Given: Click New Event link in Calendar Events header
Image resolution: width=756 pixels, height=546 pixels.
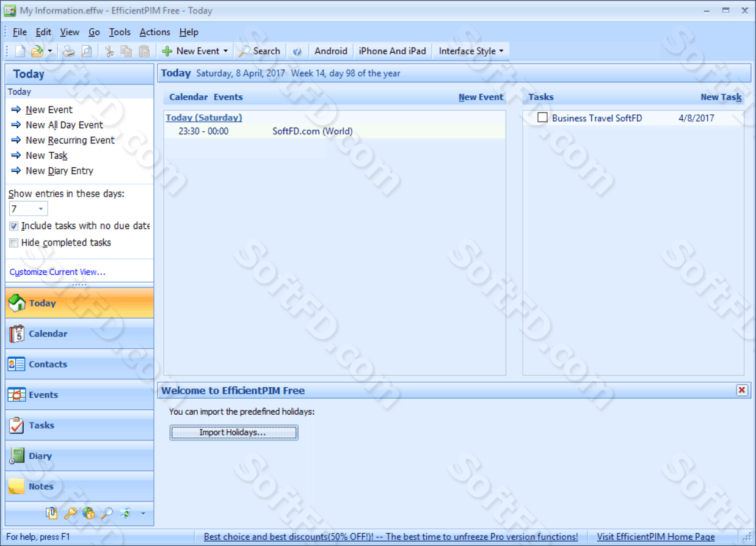Looking at the screenshot, I should [x=481, y=97].
